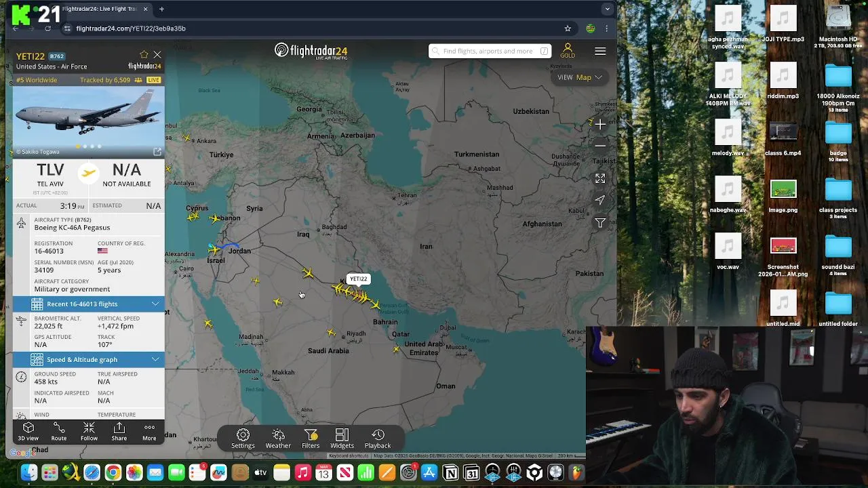Open map filter funnel icon
The image size is (868, 488).
tap(600, 223)
